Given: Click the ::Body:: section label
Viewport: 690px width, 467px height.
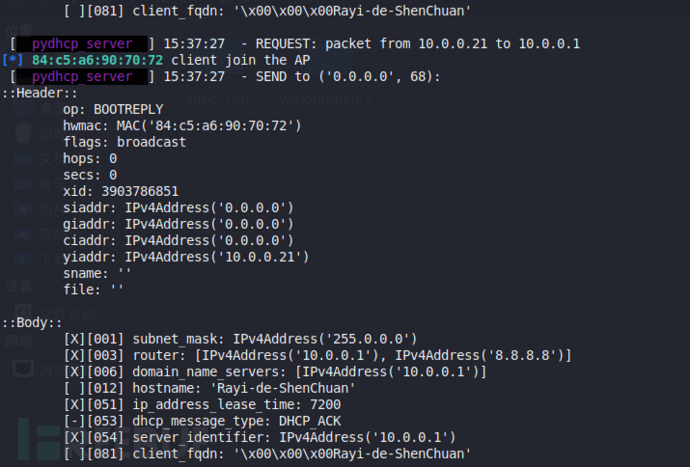Looking at the screenshot, I should (x=33, y=322).
